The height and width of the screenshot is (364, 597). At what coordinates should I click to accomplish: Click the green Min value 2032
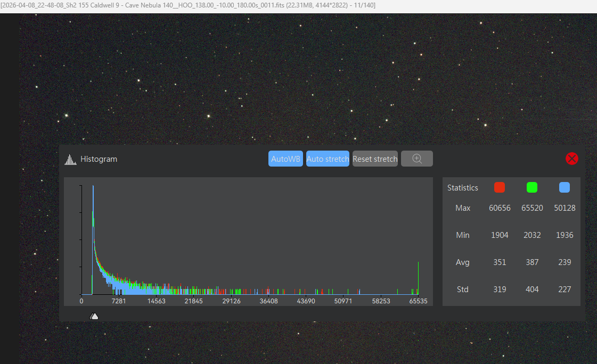tap(532, 235)
